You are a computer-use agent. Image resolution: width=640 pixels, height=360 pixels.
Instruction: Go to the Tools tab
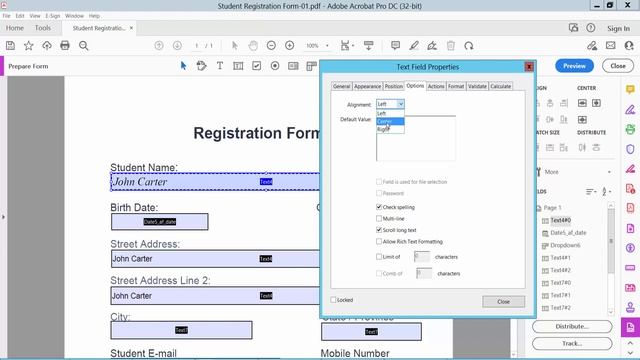pos(43,28)
